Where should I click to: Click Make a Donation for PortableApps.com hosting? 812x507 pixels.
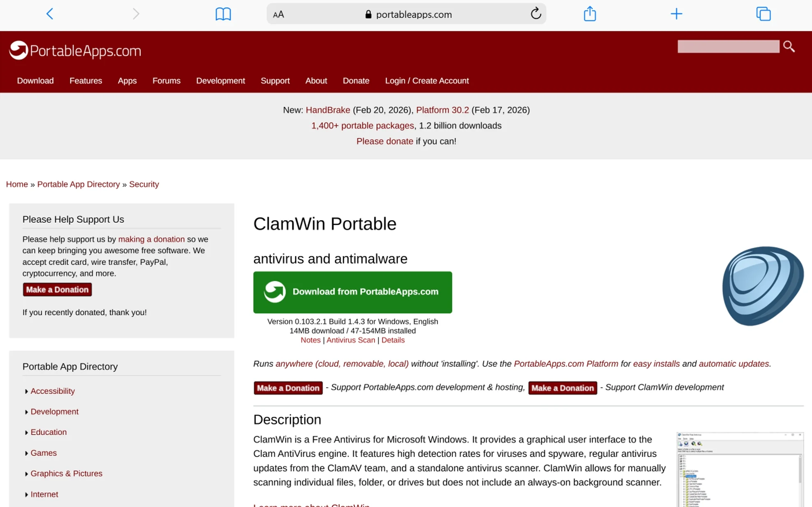click(288, 388)
